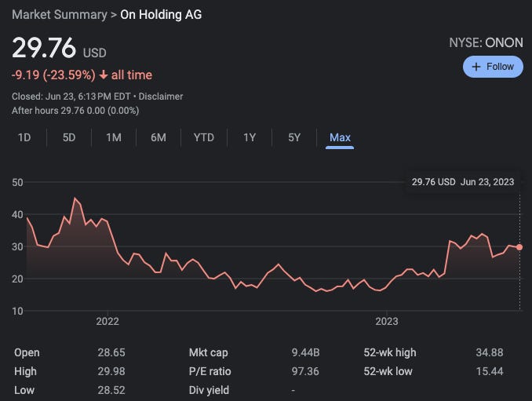
Task: Click the Follow button
Action: (x=493, y=67)
